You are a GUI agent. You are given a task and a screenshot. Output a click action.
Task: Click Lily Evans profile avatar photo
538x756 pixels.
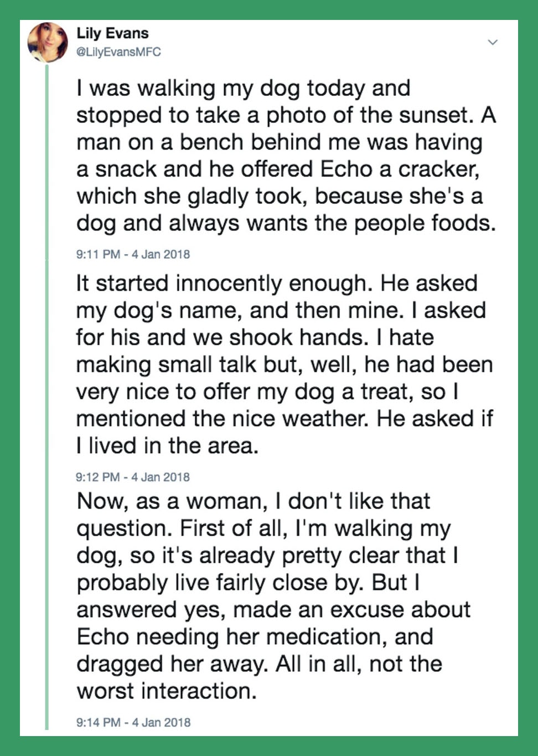[x=48, y=42]
